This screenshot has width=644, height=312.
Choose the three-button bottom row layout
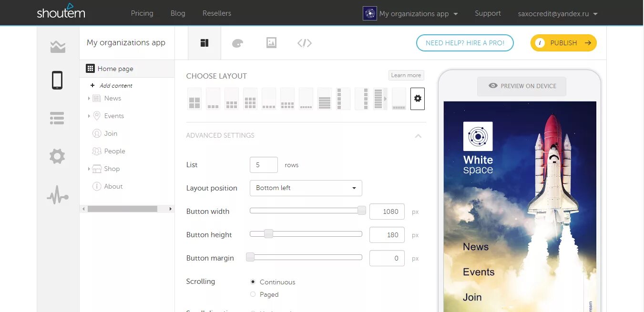coord(213,99)
